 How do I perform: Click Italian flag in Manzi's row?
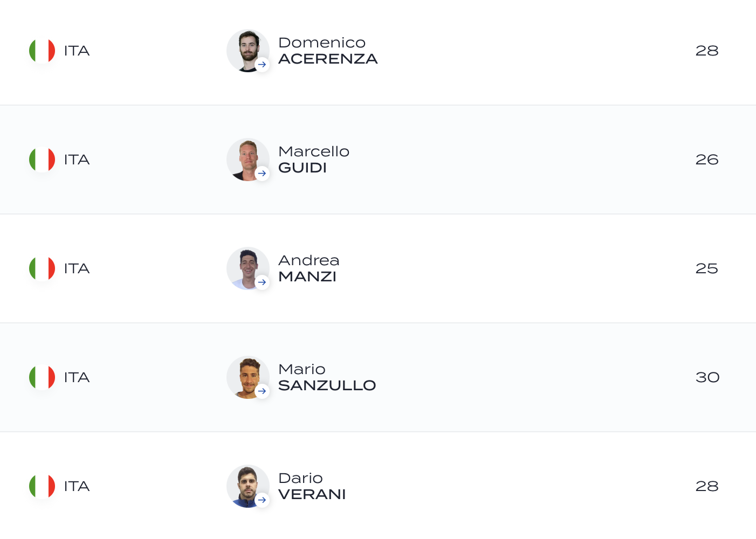(42, 268)
